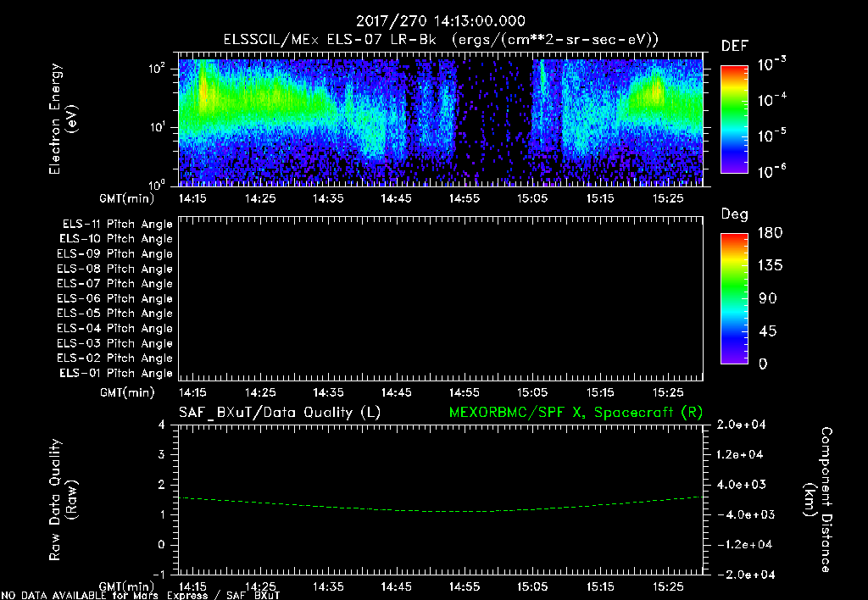Click the ELS-10 Pitch Angle row label
The width and height of the screenshot is (868, 600).
[115, 239]
